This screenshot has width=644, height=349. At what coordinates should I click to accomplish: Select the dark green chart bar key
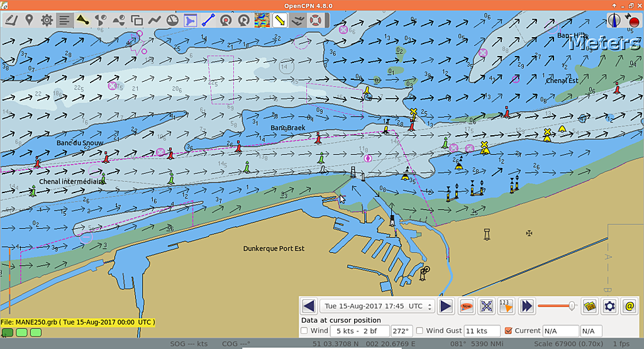pos(8,333)
